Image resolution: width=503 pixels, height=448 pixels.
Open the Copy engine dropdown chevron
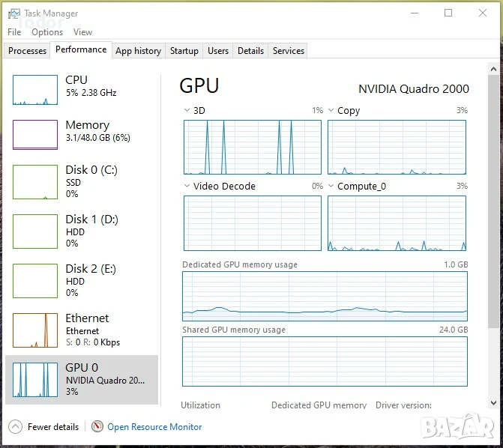(331, 110)
